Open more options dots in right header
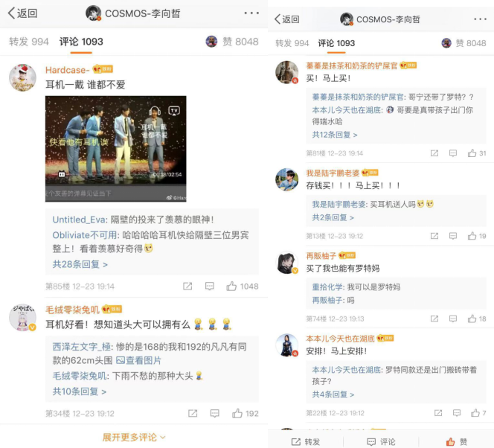This screenshot has height=448, width=494. 480,19
